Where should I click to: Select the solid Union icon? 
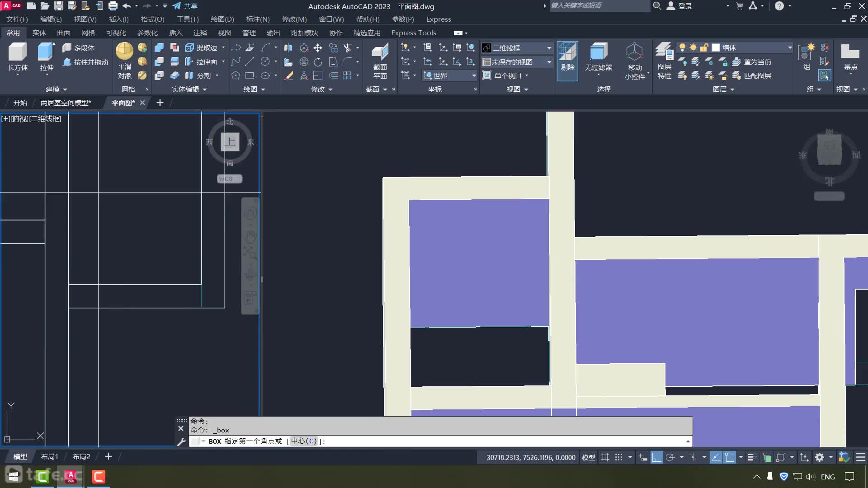tap(159, 47)
